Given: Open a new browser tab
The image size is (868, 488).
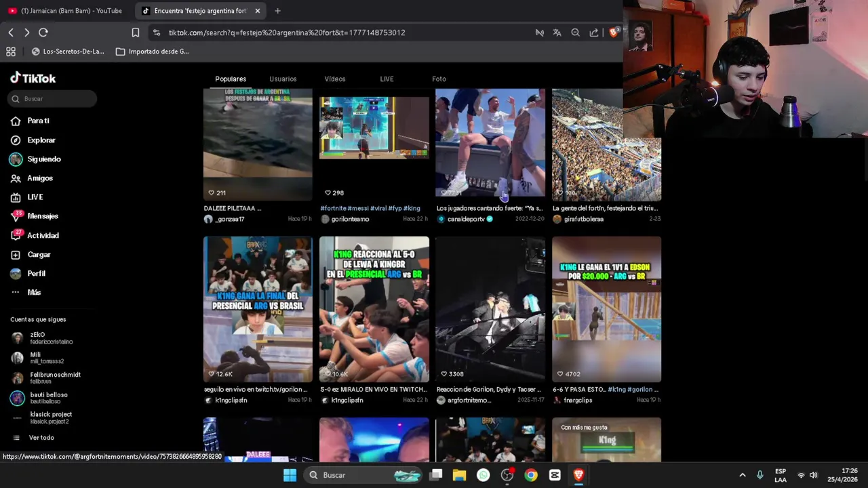Looking at the screenshot, I should [x=277, y=11].
